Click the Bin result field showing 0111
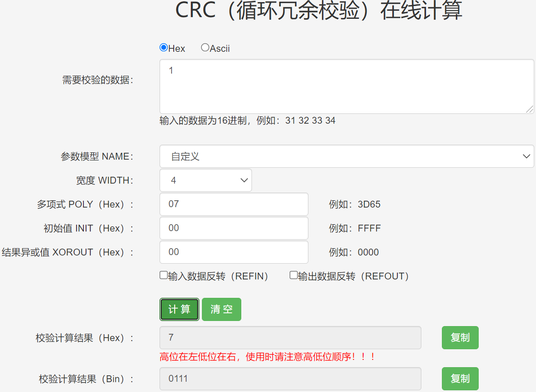Screen dimensions: 536x392 (x=290, y=379)
